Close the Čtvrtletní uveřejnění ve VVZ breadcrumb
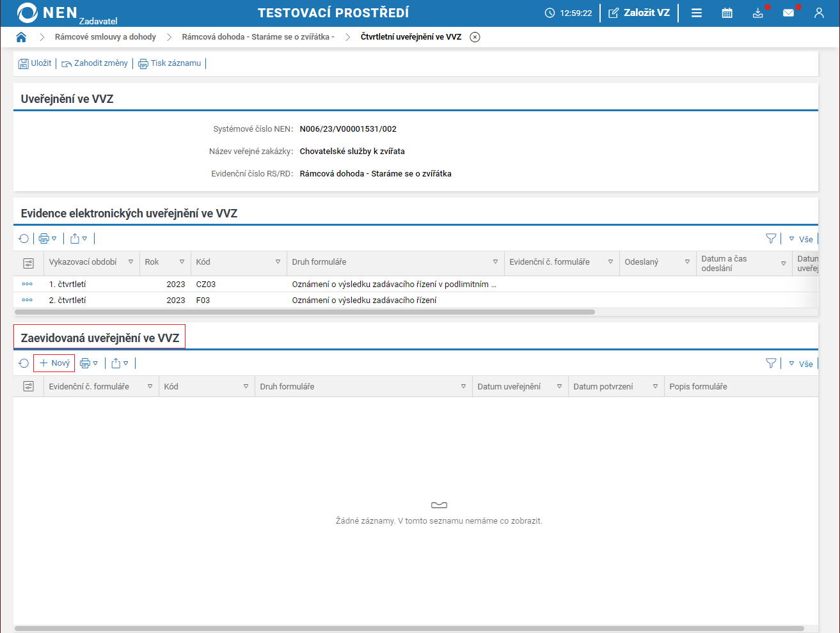Screen dimensions: 840x633 (475, 37)
